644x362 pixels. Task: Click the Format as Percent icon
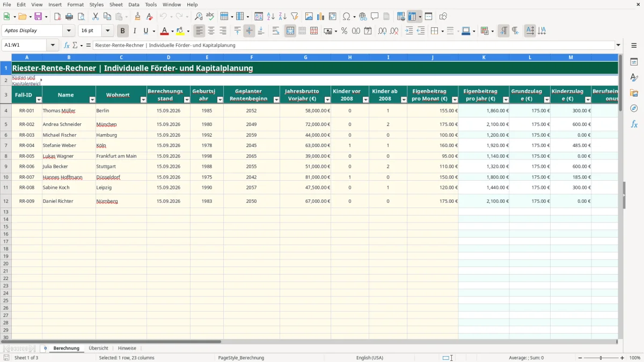(x=344, y=31)
